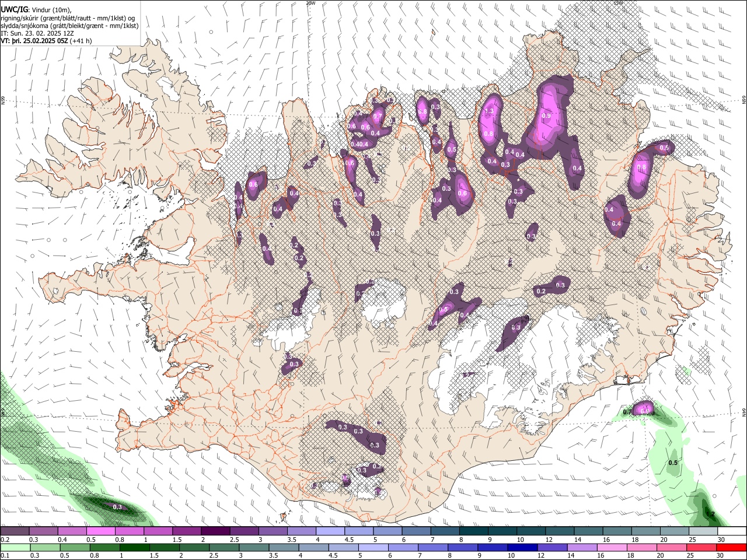Select the darkest purple 2–2.5 snow legend swatch

click(x=215, y=531)
